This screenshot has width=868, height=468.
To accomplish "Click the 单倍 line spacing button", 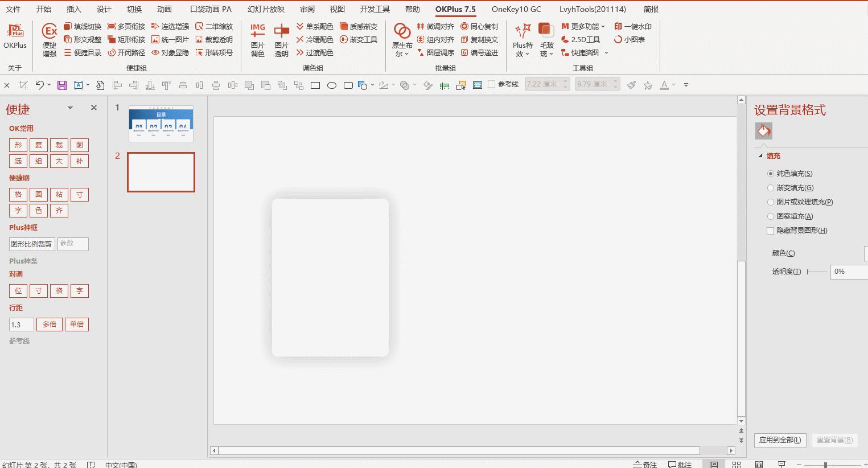I will point(77,325).
